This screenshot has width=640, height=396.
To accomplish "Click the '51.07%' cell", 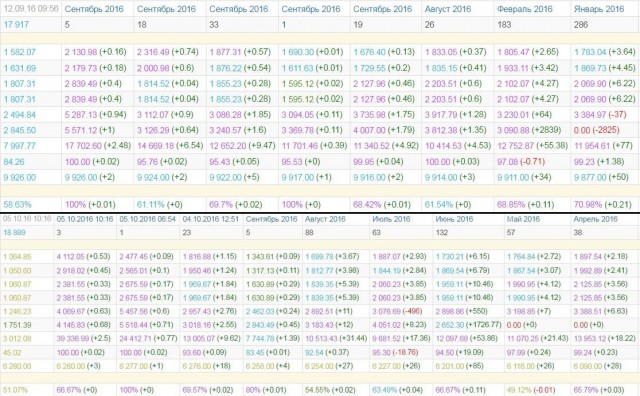I will coord(15,390).
